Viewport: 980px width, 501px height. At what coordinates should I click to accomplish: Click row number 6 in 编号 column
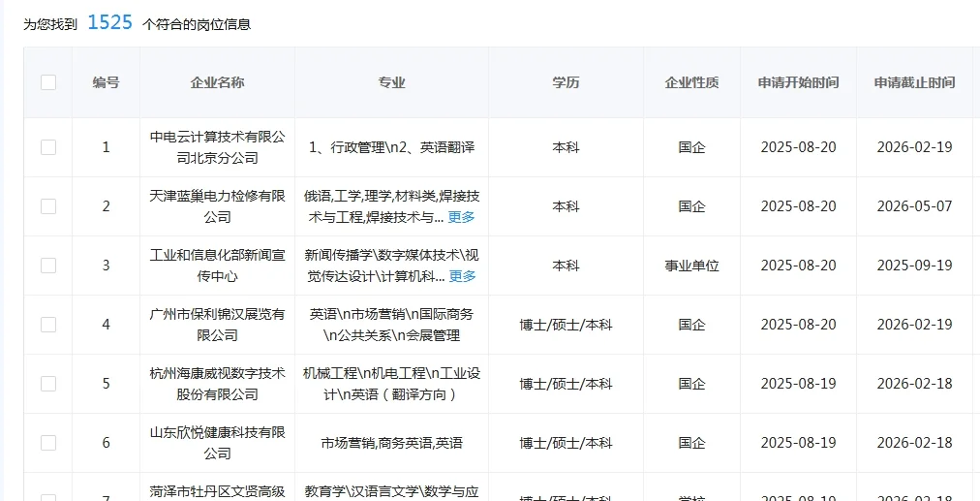[107, 443]
